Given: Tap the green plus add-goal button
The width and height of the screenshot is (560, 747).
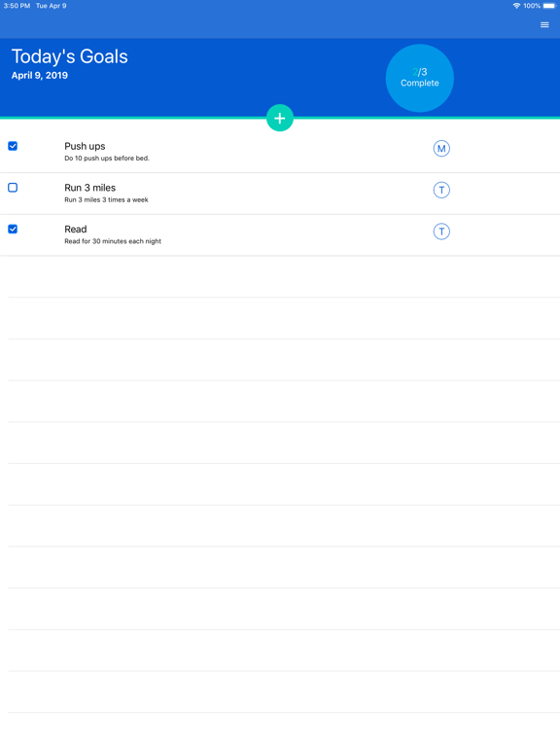Looking at the screenshot, I should (280, 118).
